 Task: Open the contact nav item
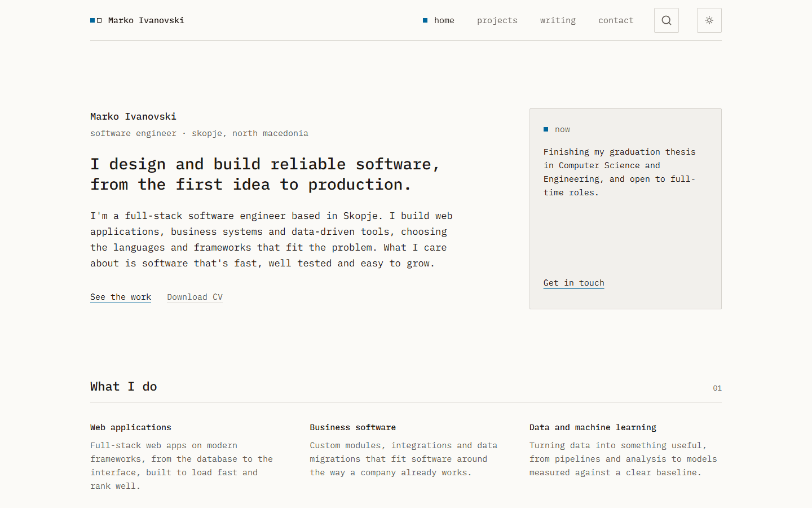616,20
